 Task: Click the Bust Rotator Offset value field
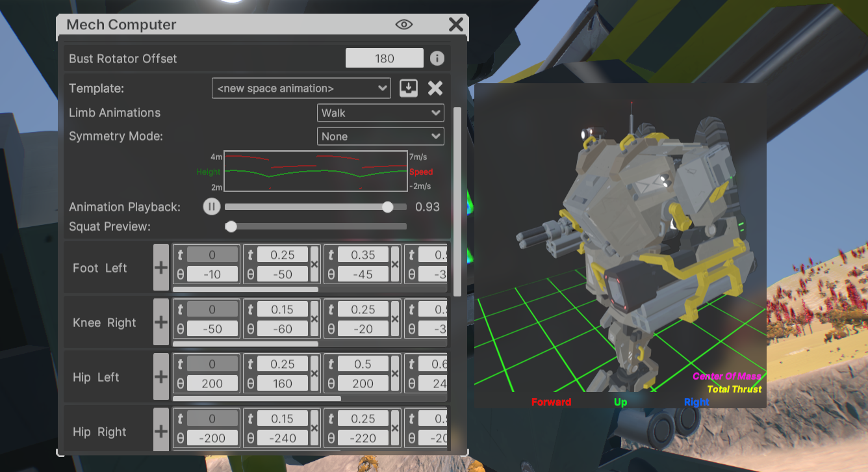pyautogui.click(x=384, y=59)
